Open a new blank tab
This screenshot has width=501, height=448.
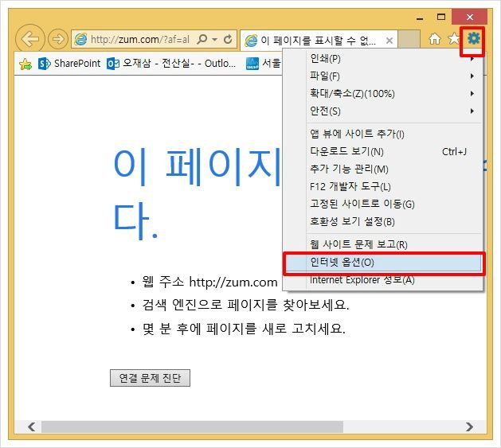click(x=409, y=40)
